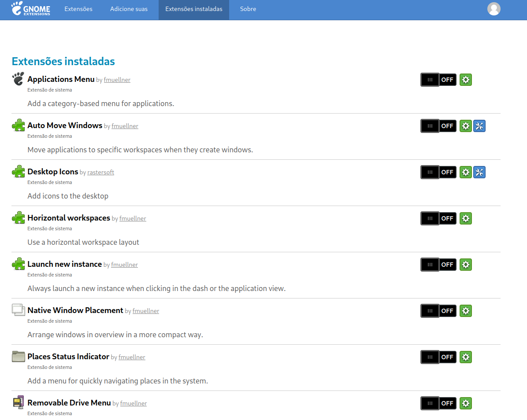This screenshot has width=527, height=420.
Task: Toggle the Desktop Icons extension on
Action: [438, 172]
